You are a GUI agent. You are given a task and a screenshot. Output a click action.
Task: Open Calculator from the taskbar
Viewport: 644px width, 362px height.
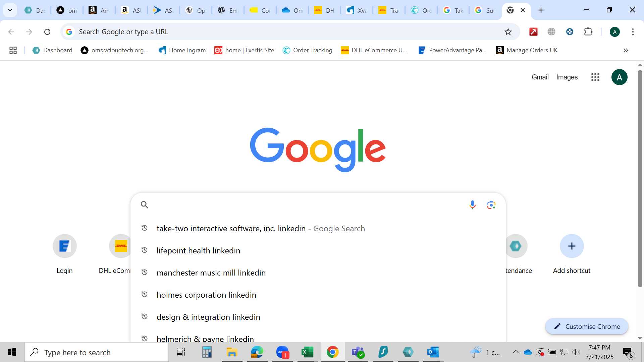(x=207, y=352)
